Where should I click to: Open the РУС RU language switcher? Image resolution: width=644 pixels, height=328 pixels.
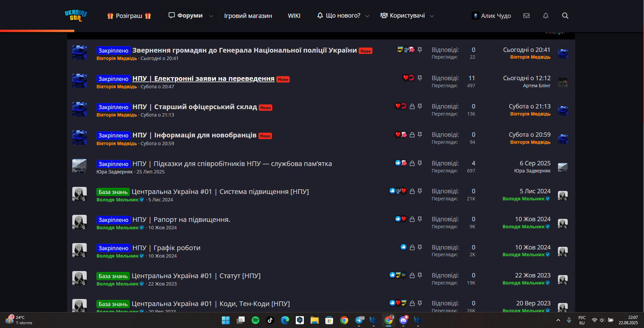point(582,320)
